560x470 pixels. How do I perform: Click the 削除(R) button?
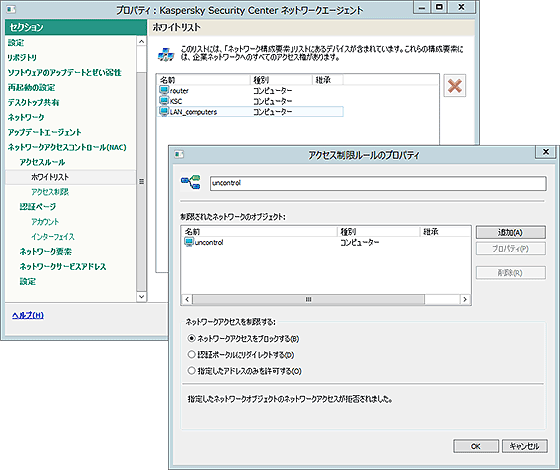511,273
